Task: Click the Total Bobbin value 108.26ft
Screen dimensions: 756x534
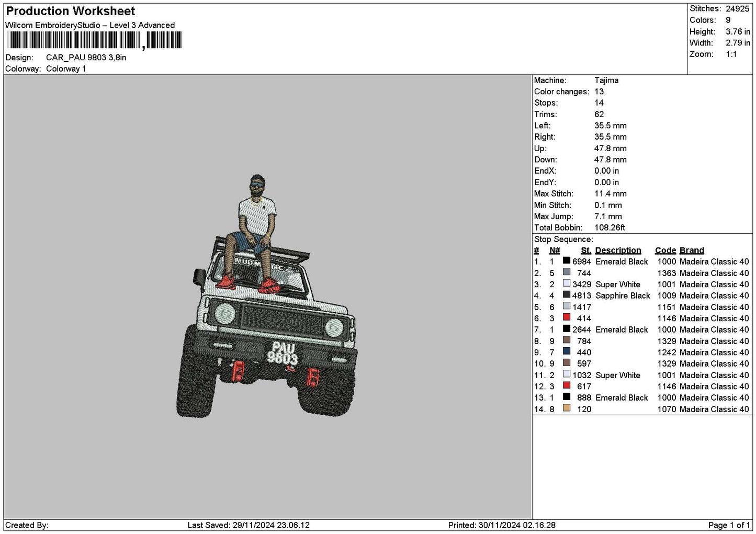Action: 610,228
